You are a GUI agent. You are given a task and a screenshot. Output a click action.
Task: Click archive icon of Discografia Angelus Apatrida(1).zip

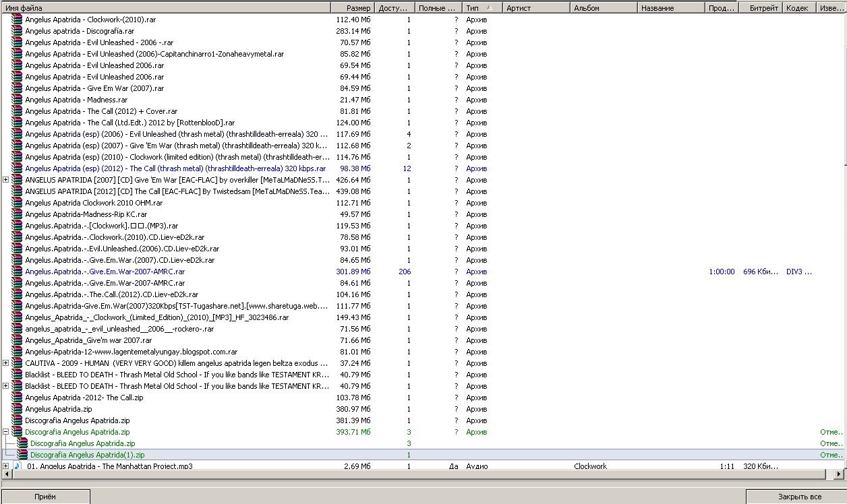22,455
